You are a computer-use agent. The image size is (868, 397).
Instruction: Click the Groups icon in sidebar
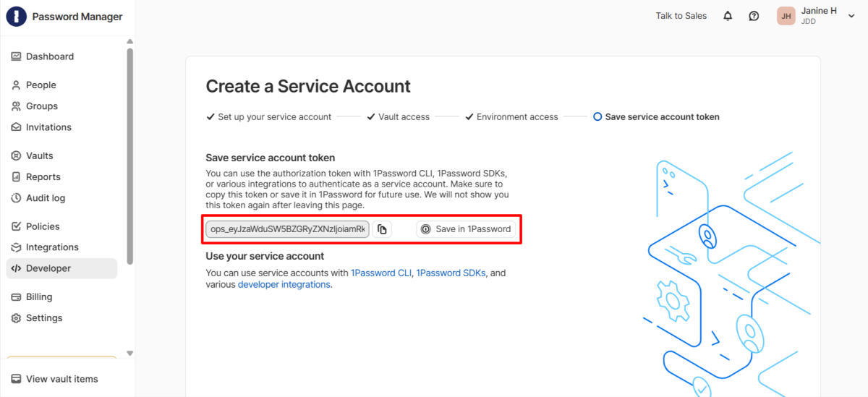[x=16, y=106]
